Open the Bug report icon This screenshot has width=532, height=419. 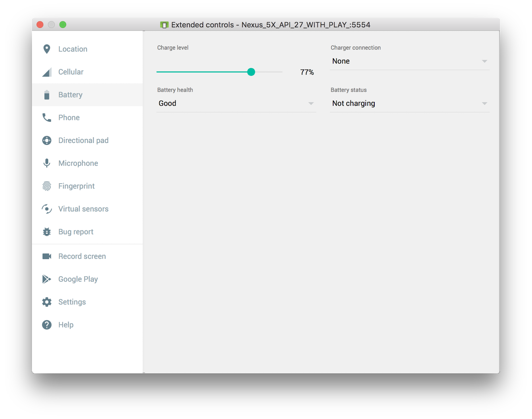click(x=47, y=232)
